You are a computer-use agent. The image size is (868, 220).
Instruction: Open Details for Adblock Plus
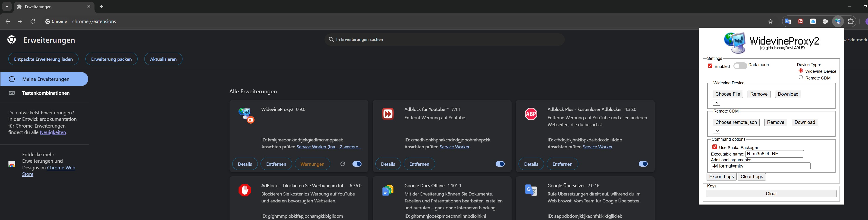coord(531,164)
